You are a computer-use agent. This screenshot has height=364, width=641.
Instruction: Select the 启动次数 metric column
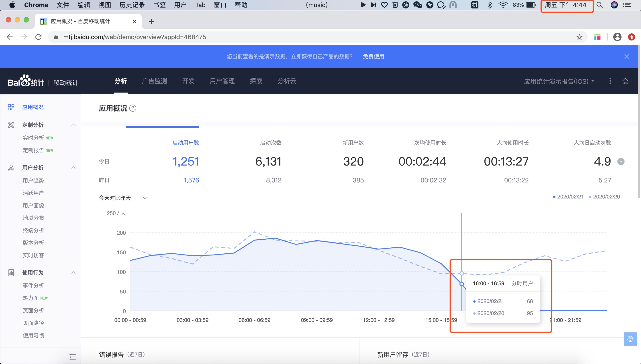[271, 143]
